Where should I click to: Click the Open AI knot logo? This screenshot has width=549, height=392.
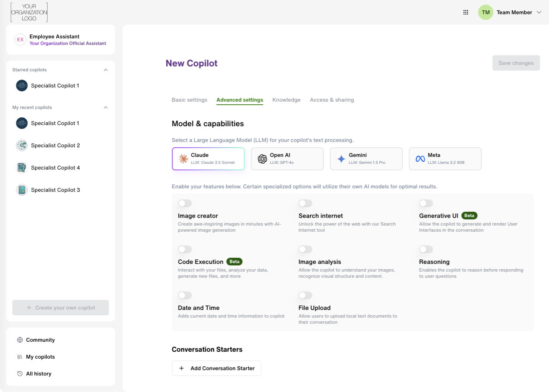tap(262, 159)
